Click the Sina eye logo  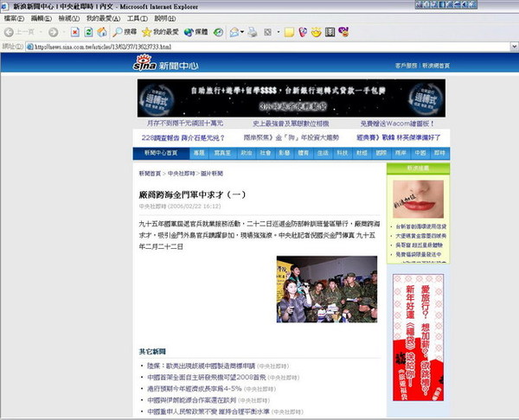pyautogui.click(x=144, y=62)
